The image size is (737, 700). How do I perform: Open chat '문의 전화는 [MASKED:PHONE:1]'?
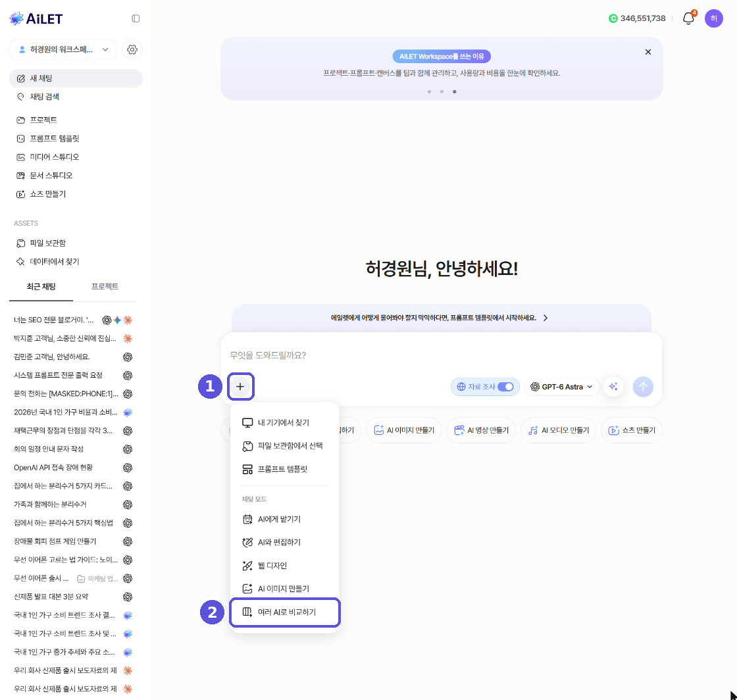coord(73,393)
